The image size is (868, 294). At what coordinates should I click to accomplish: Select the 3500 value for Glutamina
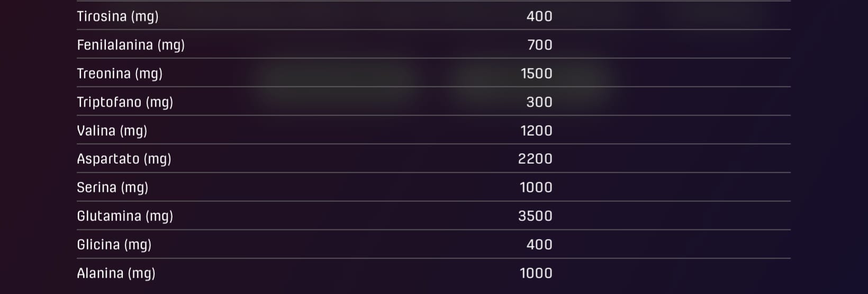tap(535, 216)
